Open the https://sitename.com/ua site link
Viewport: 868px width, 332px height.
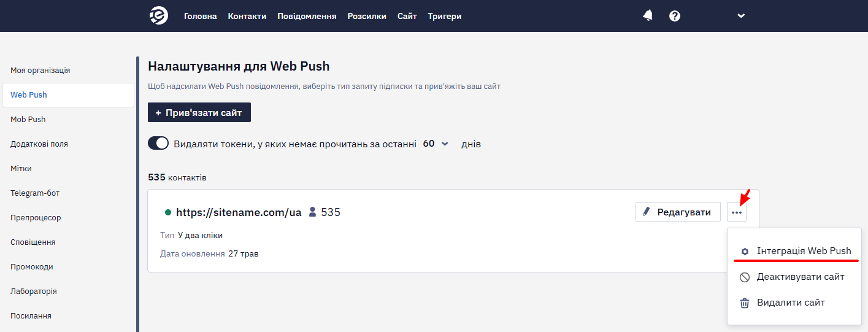coord(239,212)
